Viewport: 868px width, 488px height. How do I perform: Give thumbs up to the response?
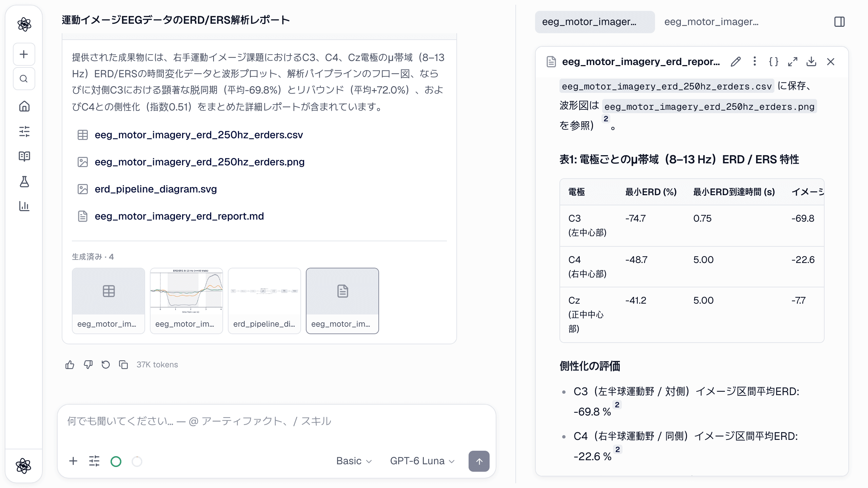click(x=70, y=365)
